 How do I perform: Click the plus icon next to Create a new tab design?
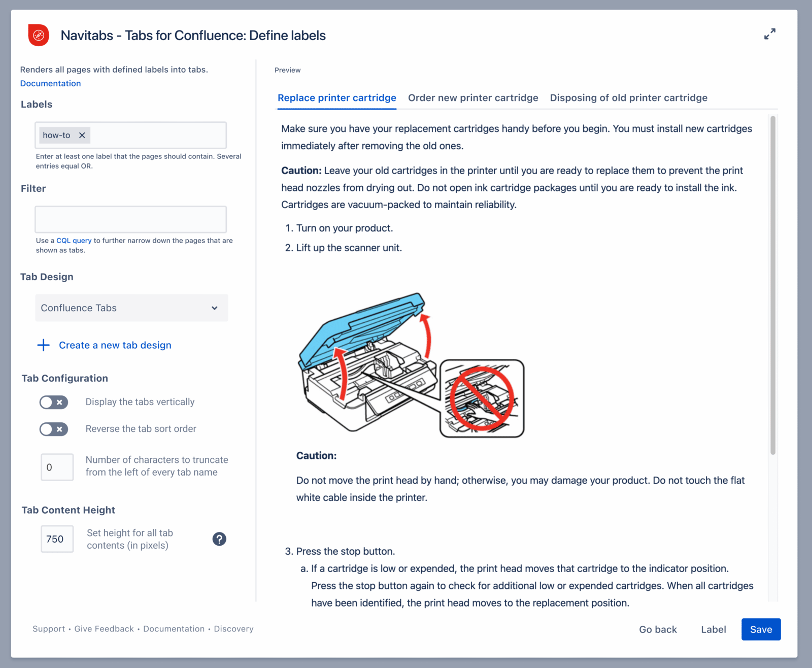pyautogui.click(x=43, y=345)
